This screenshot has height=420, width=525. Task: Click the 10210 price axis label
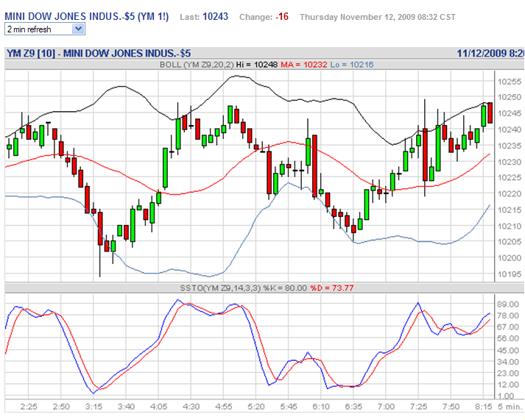(510, 226)
